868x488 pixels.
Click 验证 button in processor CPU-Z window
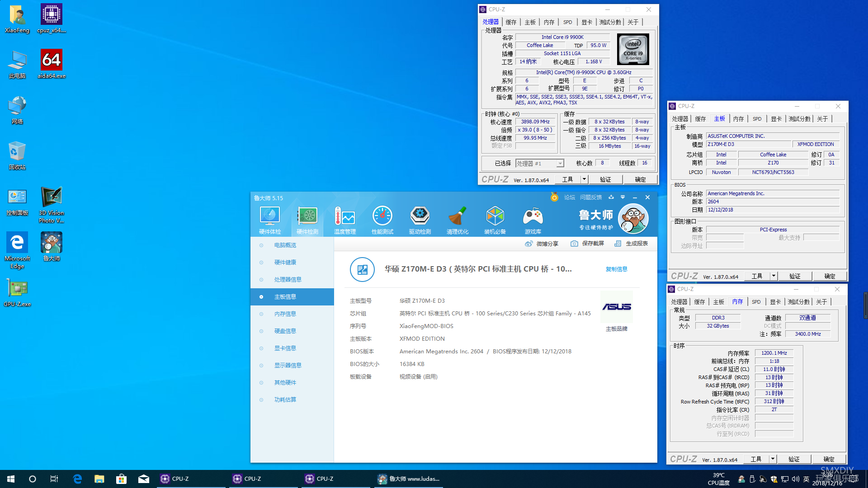pos(605,179)
